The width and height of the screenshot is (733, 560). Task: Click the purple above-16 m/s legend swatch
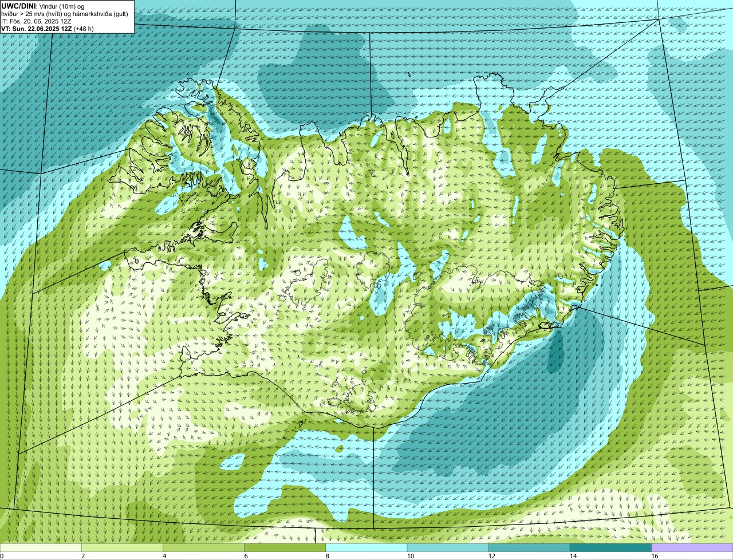point(692,548)
